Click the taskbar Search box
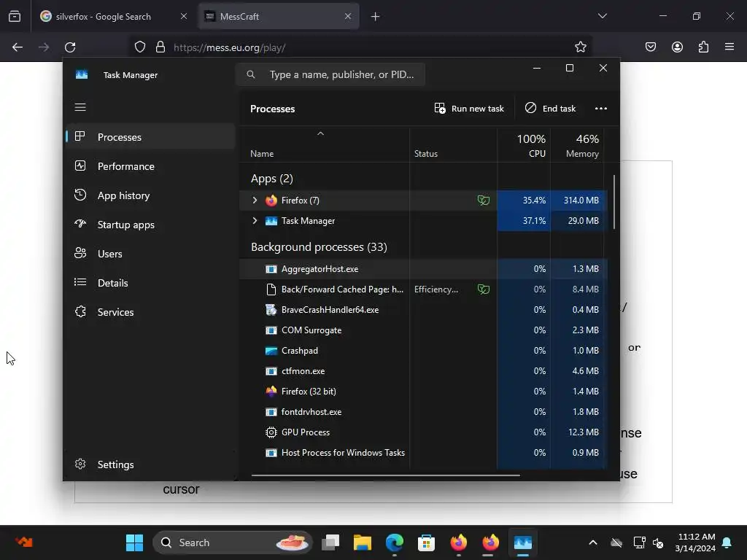Viewport: 747px width, 560px height. (233, 542)
